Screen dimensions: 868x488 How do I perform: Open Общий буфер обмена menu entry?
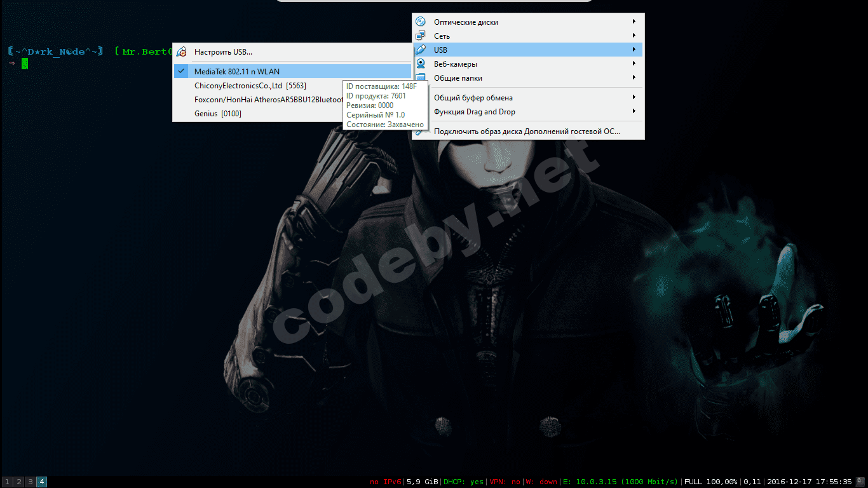click(528, 98)
